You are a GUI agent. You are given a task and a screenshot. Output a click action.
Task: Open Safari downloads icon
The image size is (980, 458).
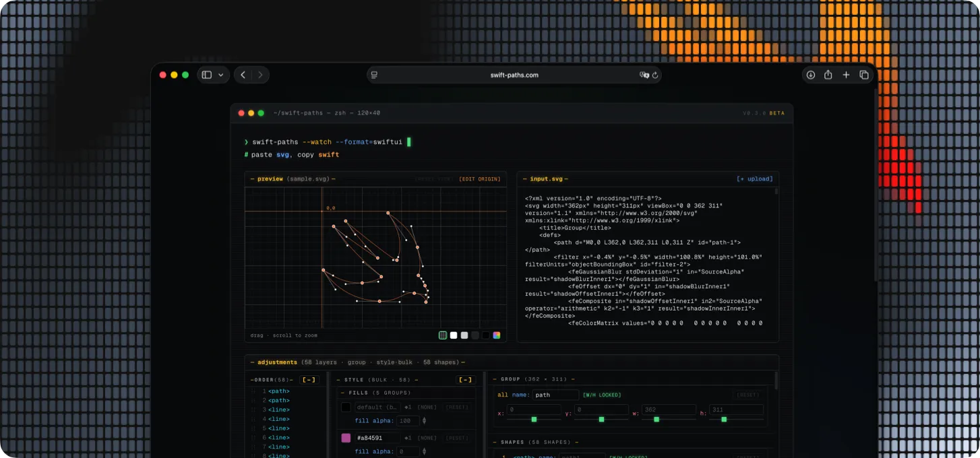(811, 75)
